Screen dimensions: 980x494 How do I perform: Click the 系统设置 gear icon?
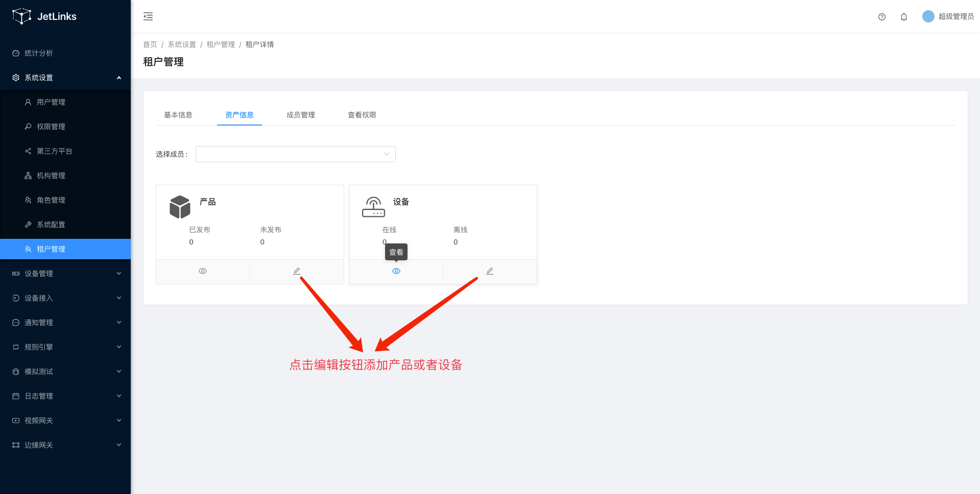[x=16, y=78]
